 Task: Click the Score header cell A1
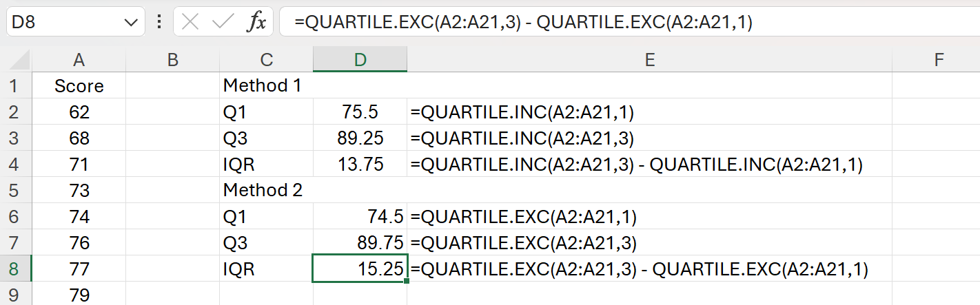(x=79, y=86)
